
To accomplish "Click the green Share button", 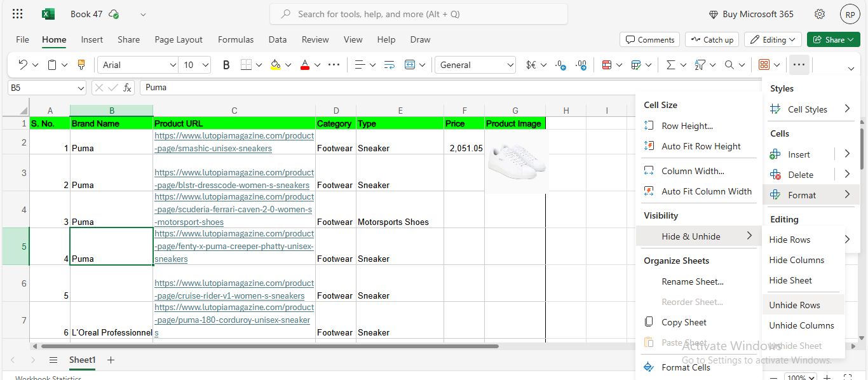I will point(833,39).
